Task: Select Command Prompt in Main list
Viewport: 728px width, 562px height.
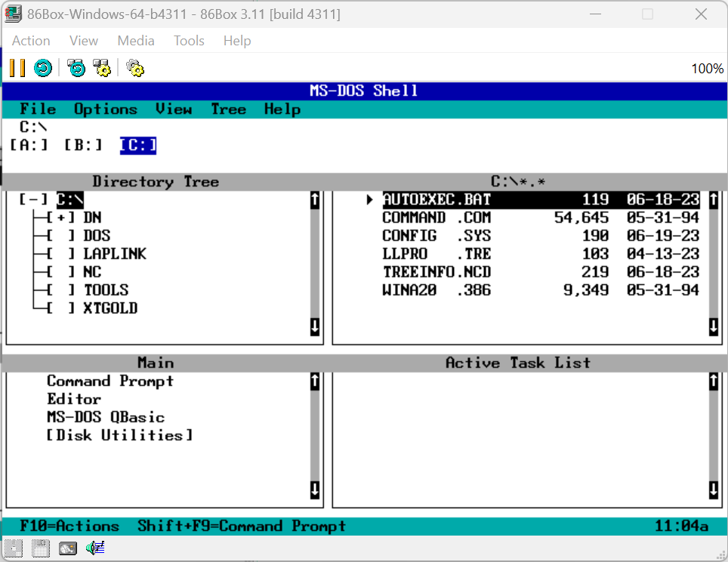Action: (110, 381)
